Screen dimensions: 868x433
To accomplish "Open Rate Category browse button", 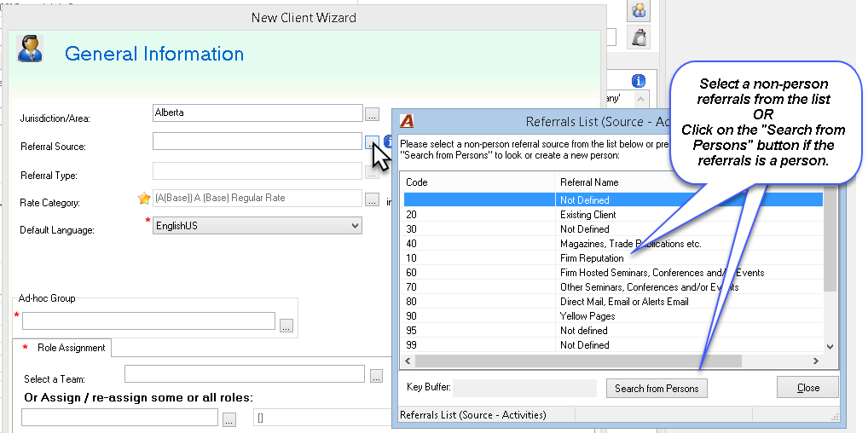I will [372, 199].
